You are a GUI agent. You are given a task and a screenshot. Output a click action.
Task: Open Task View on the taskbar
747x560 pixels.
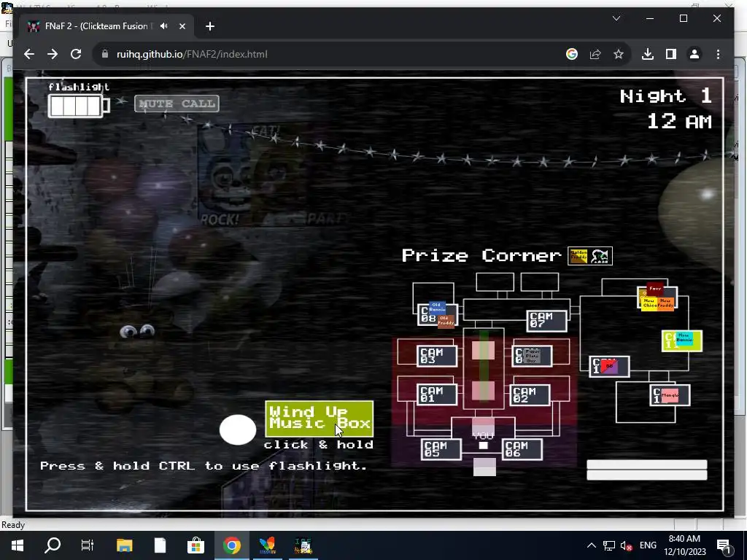[88, 545]
